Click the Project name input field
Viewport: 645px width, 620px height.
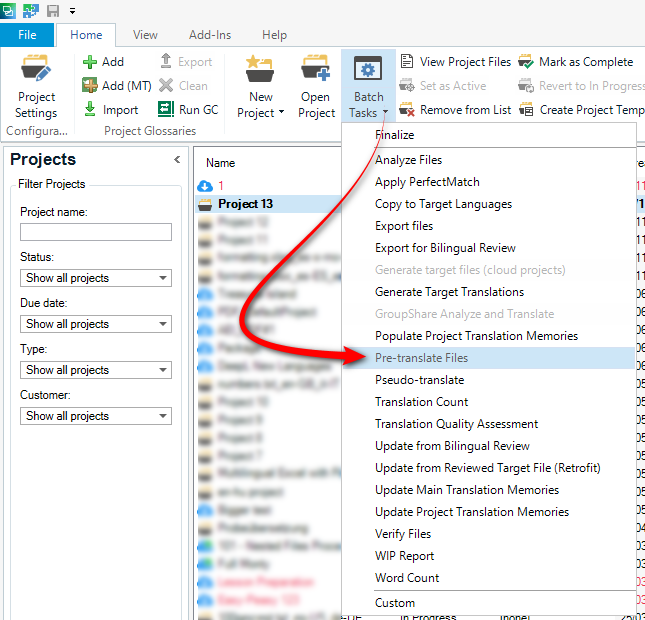coord(96,232)
